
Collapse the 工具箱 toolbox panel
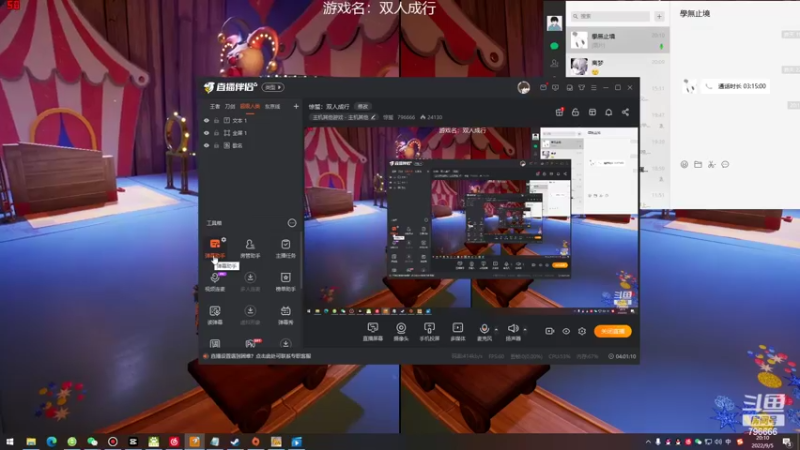292,223
